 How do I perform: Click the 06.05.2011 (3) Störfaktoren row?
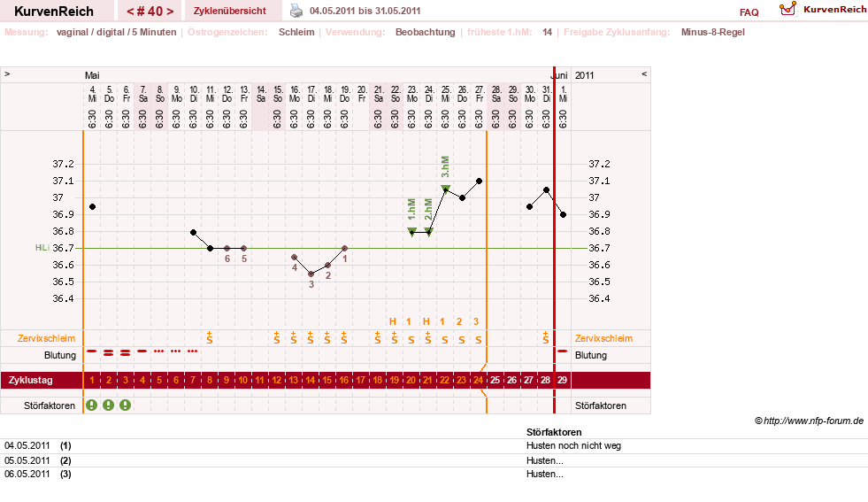pyautogui.click(x=434, y=474)
